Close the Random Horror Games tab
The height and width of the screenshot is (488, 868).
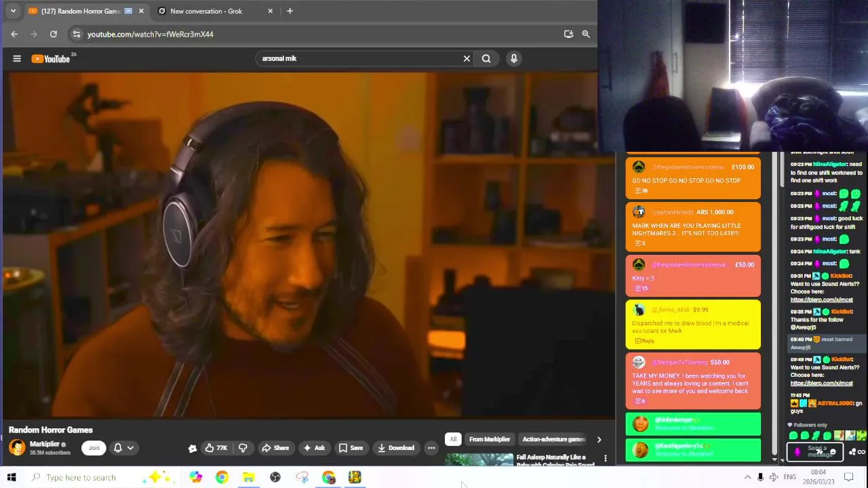point(141,11)
